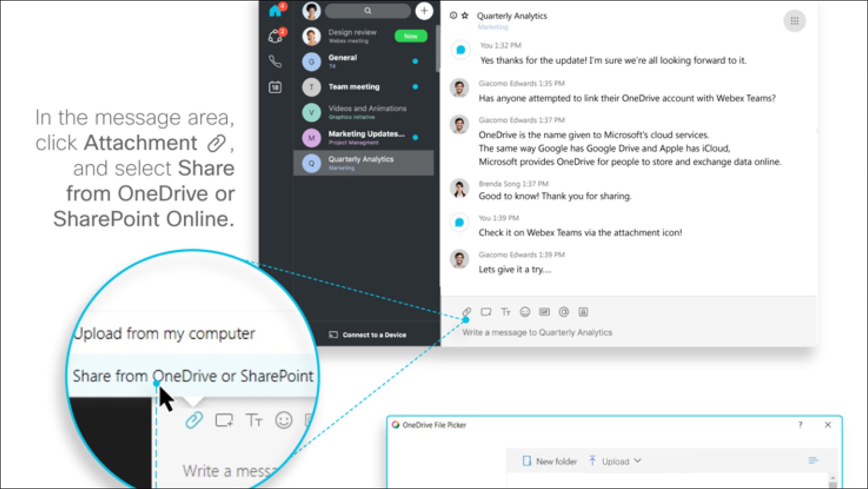
Task: Open the General space
Action: click(364, 61)
